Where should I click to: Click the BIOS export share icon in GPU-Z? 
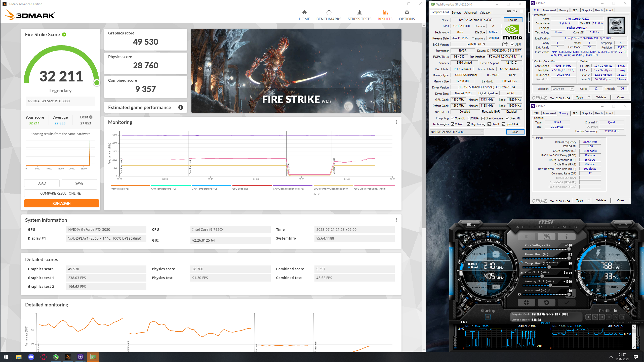(505, 44)
